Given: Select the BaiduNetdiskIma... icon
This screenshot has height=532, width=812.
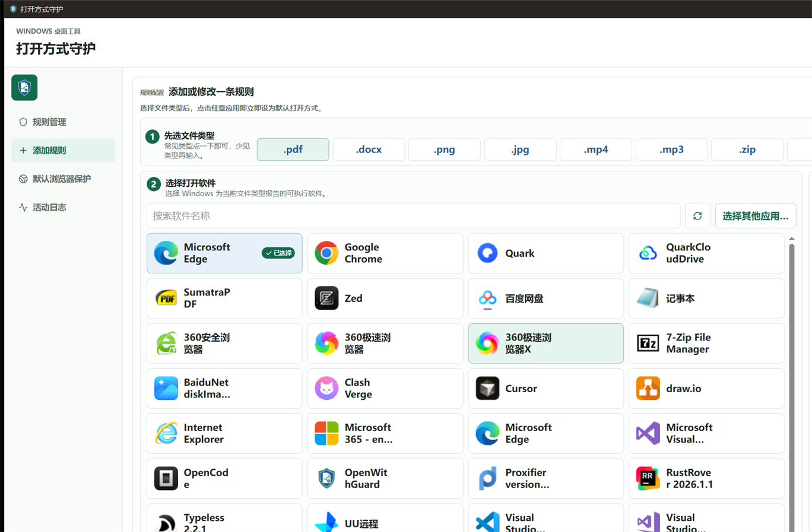Looking at the screenshot, I should pos(166,388).
